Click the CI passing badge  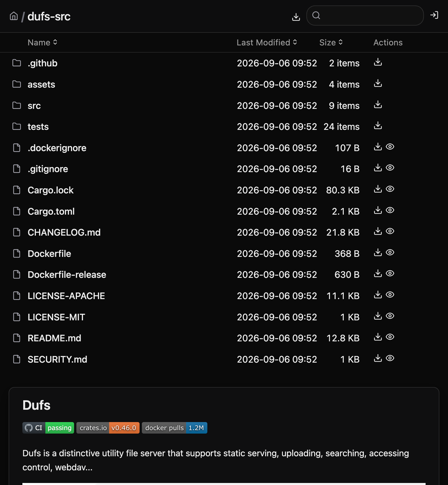[48, 428]
